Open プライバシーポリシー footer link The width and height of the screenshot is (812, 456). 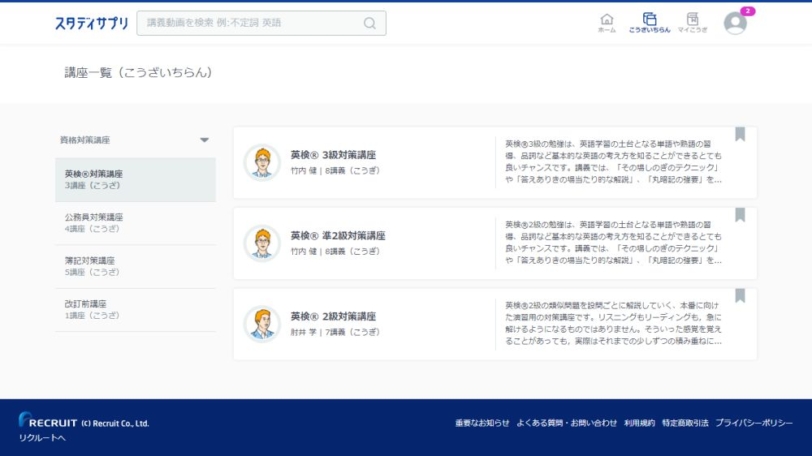[x=753, y=423]
